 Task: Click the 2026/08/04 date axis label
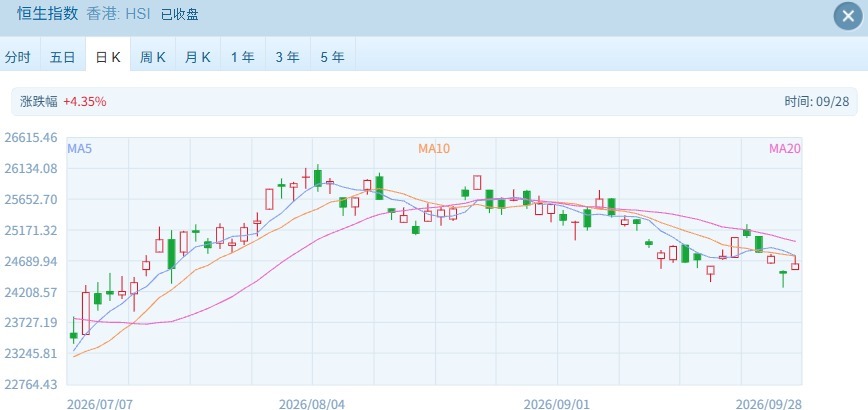point(312,404)
